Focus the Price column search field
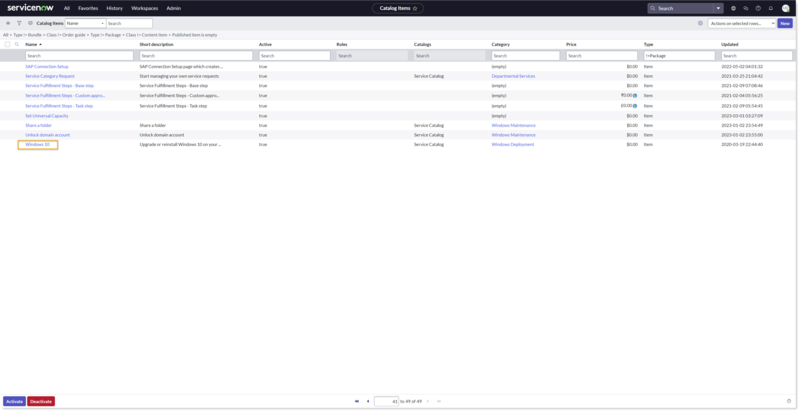 602,56
